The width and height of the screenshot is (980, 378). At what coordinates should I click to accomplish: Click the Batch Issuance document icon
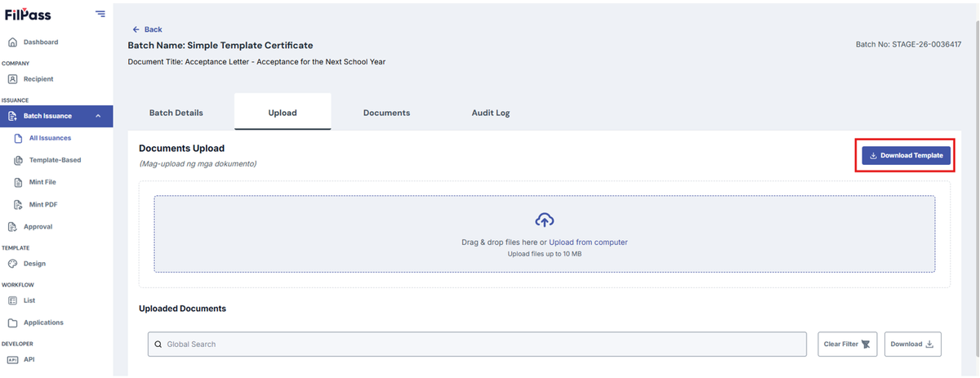pyautogui.click(x=12, y=116)
